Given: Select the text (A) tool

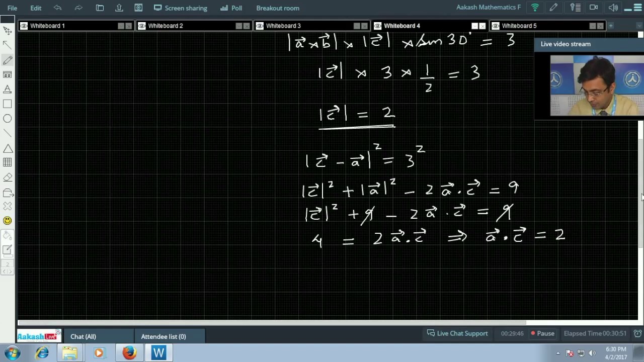Looking at the screenshot, I should click(7, 89).
